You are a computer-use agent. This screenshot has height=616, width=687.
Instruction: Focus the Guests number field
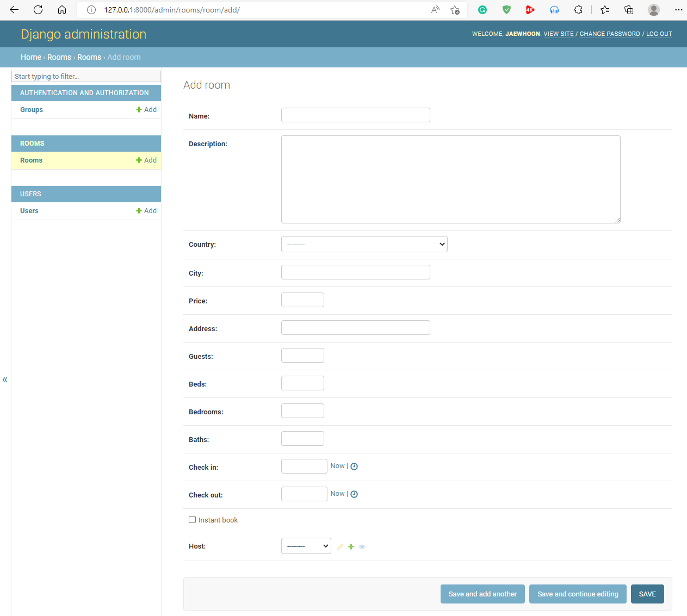point(302,355)
